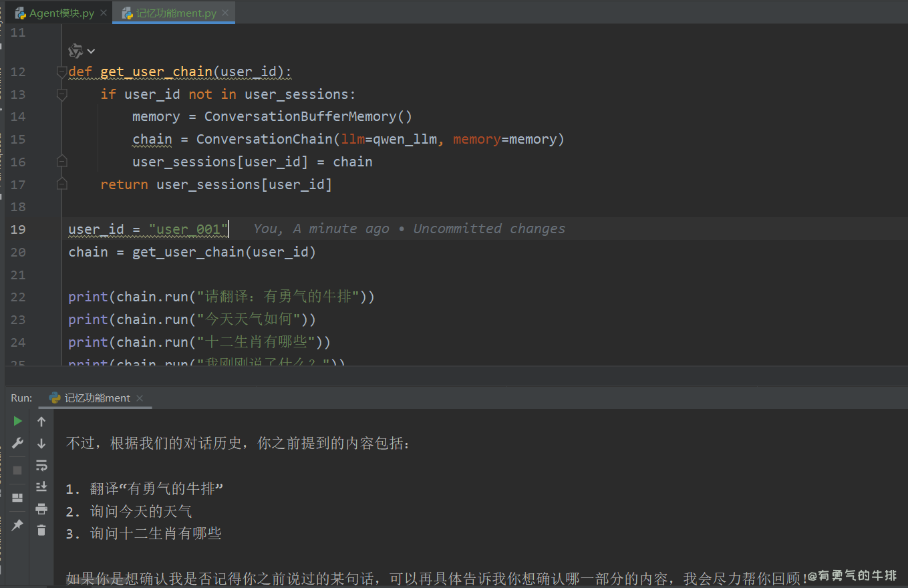The width and height of the screenshot is (908, 588).
Task: Click line number 20 in the gutter
Action: tap(18, 252)
